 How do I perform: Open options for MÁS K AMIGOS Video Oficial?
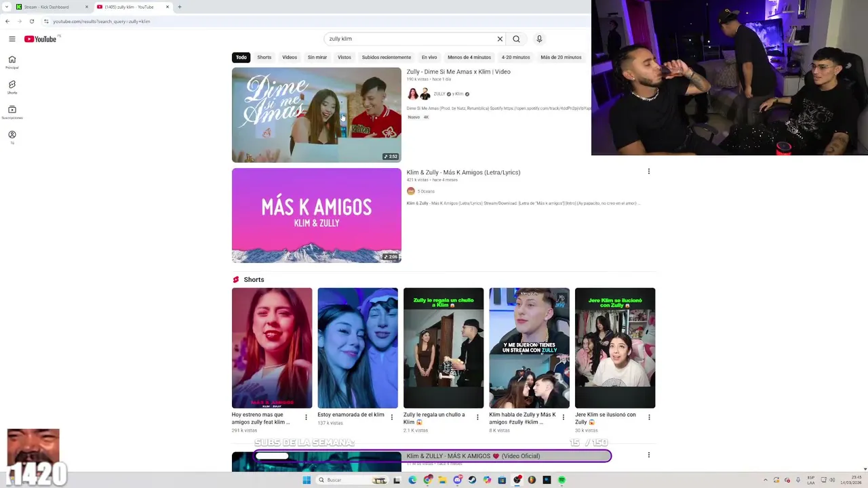pos(649,455)
